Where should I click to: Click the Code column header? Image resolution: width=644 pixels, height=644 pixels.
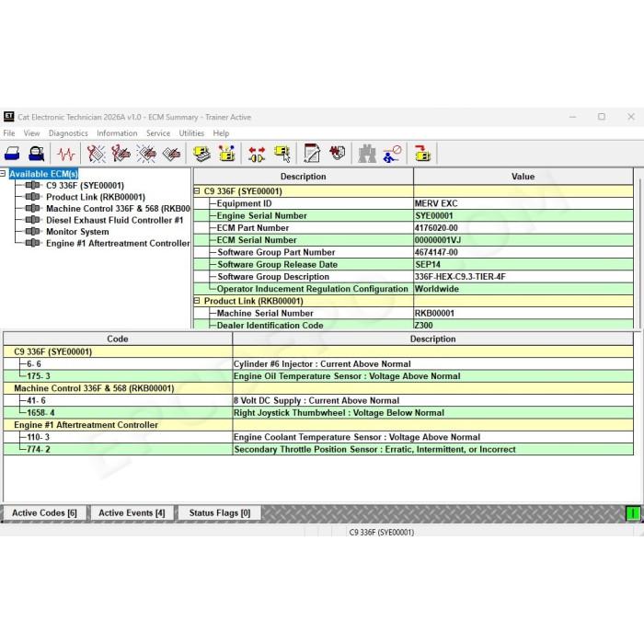[118, 339]
